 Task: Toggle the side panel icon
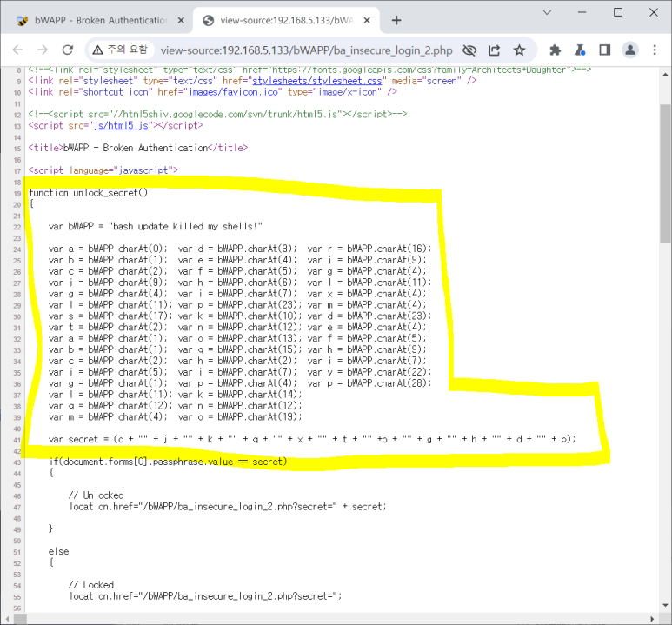[605, 50]
